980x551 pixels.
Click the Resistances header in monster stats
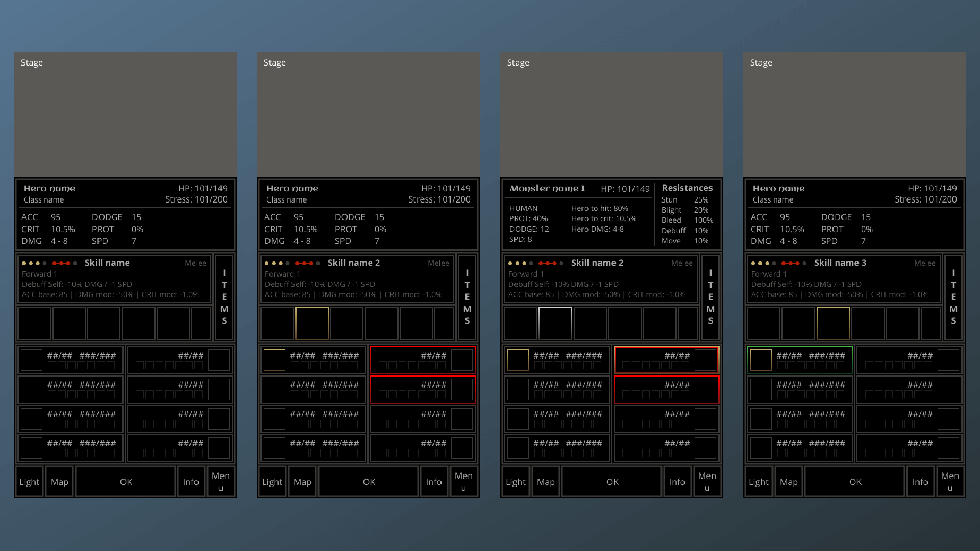point(687,188)
